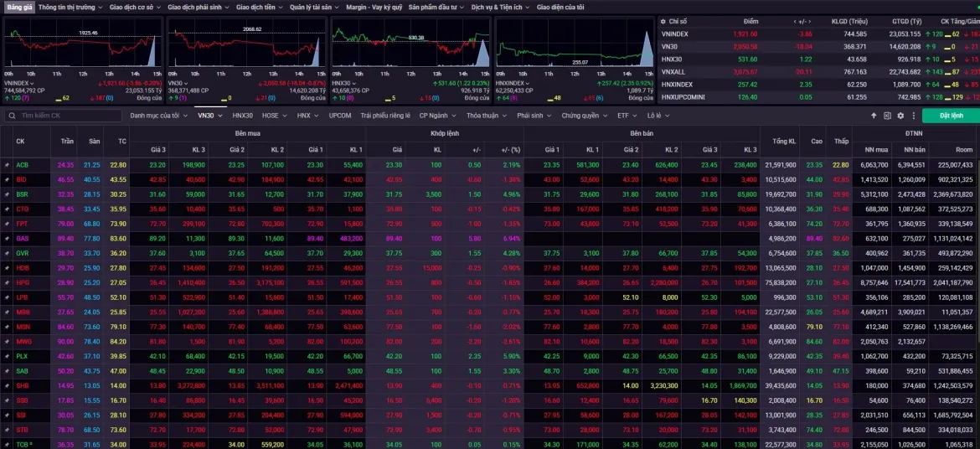Pin the HPG stock row
Image resolution: width=980 pixels, height=449 pixels.
coord(7,282)
